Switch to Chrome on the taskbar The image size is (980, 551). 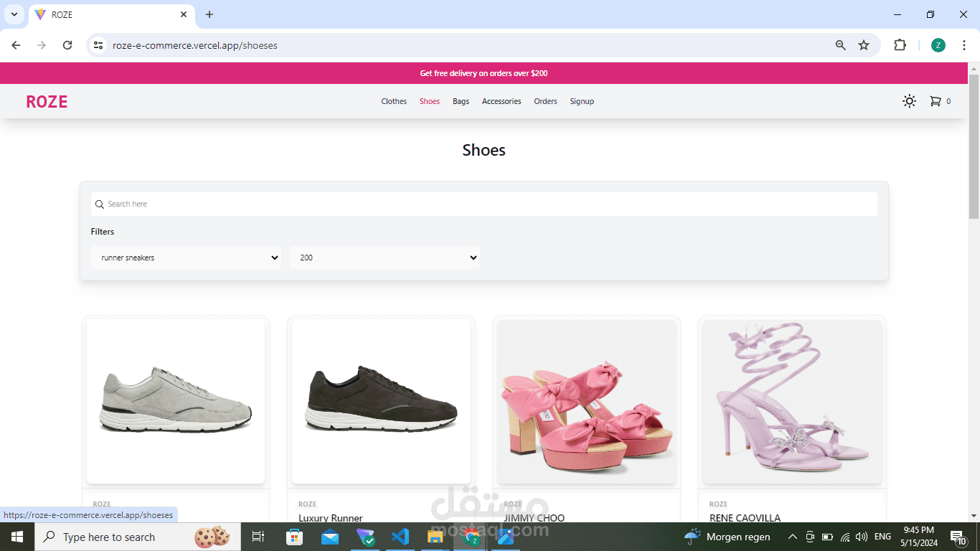click(x=471, y=537)
